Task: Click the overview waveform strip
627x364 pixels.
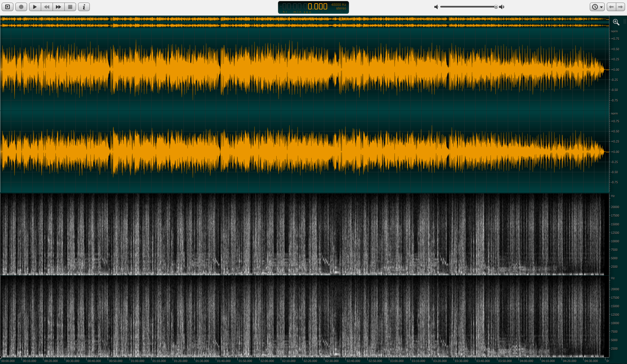Action: (304, 22)
